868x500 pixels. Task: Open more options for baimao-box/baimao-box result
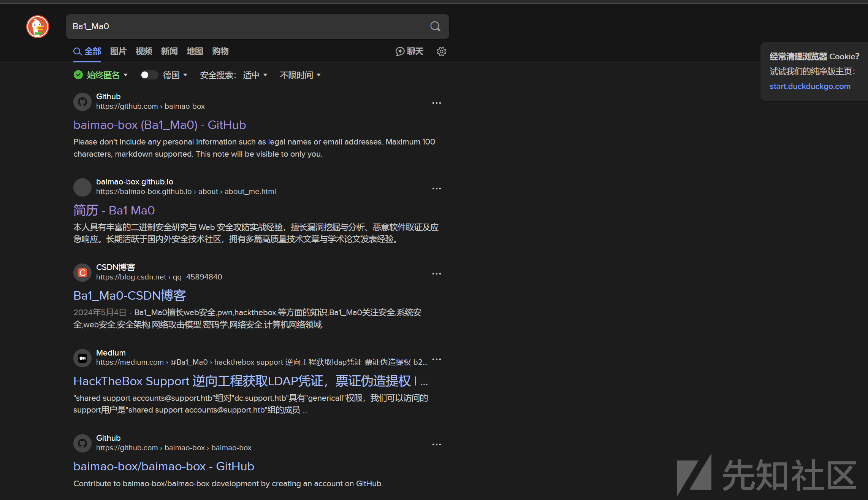coord(437,444)
